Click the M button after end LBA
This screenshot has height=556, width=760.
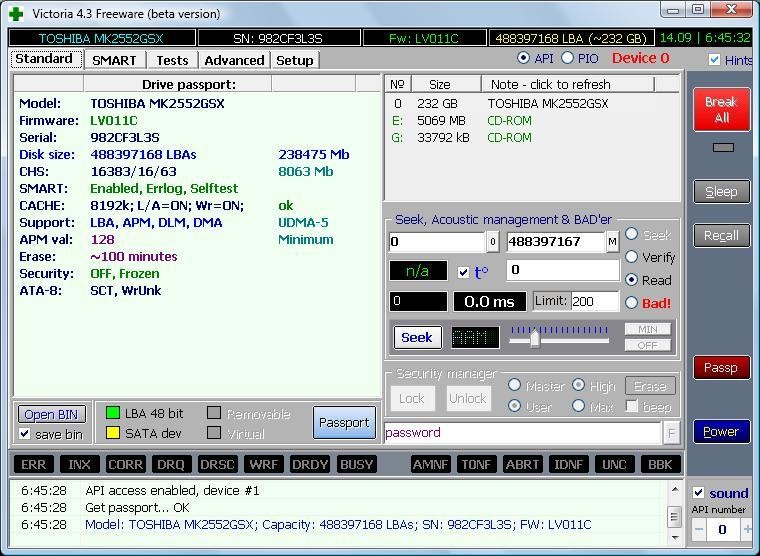pos(612,242)
